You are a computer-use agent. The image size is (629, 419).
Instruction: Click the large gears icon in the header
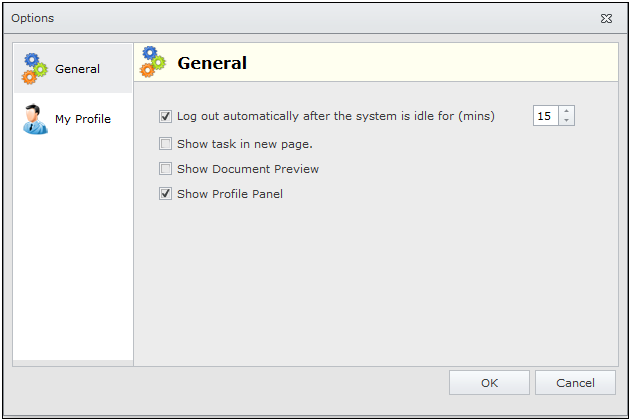(153, 62)
